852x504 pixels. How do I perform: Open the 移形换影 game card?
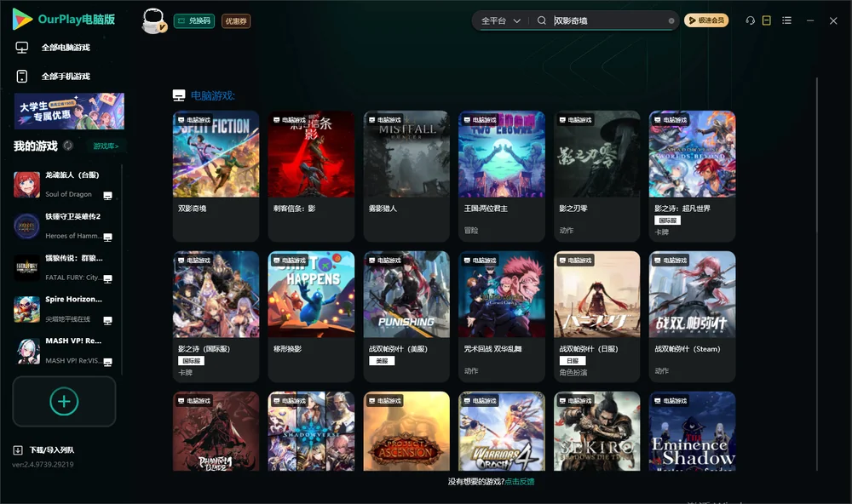pyautogui.click(x=311, y=317)
